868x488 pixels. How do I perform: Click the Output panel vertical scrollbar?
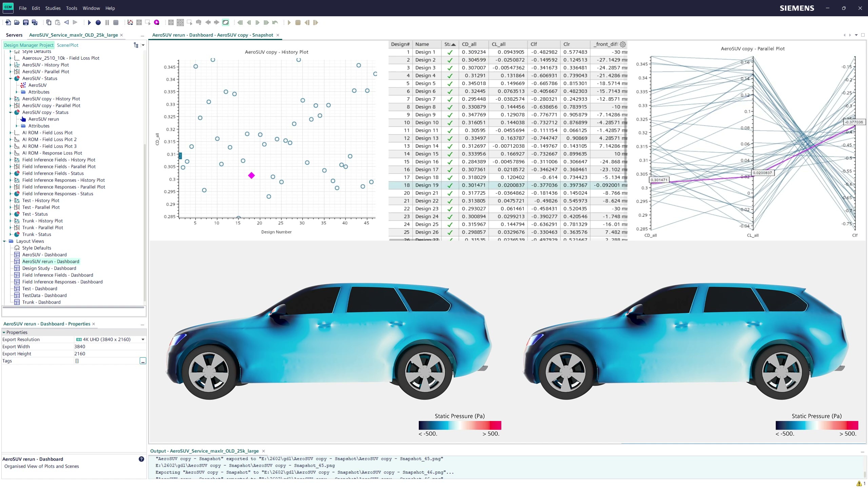(x=864, y=474)
